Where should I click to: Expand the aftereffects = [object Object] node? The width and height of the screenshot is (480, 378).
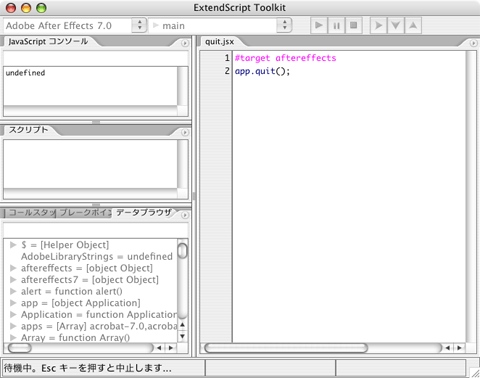(13, 268)
